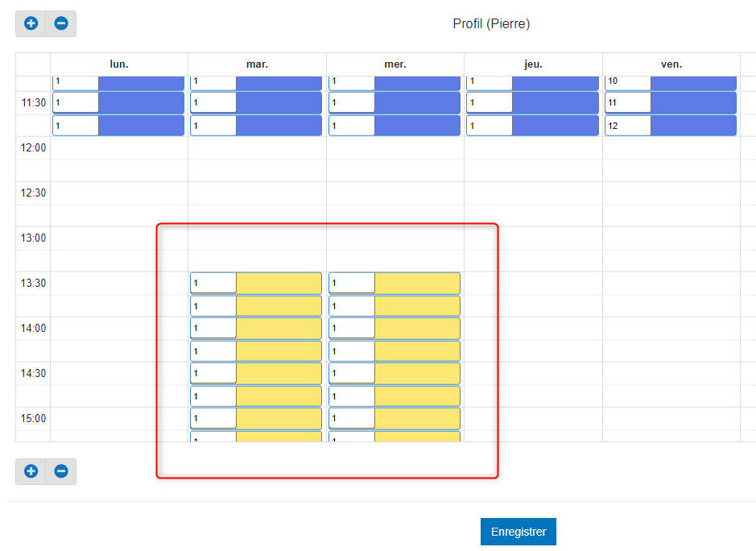The image size is (756, 551).
Task: Click the yellow block on Tuesday at 14:30
Action: click(279, 374)
